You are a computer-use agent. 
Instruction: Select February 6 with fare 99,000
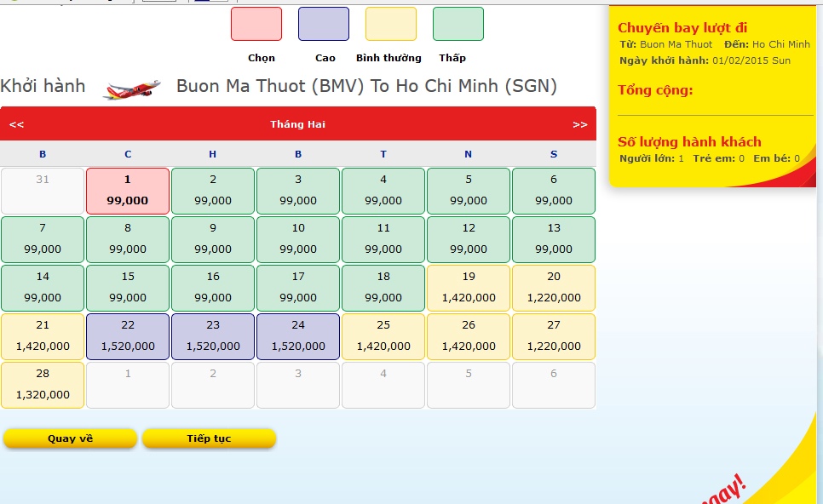(553, 191)
